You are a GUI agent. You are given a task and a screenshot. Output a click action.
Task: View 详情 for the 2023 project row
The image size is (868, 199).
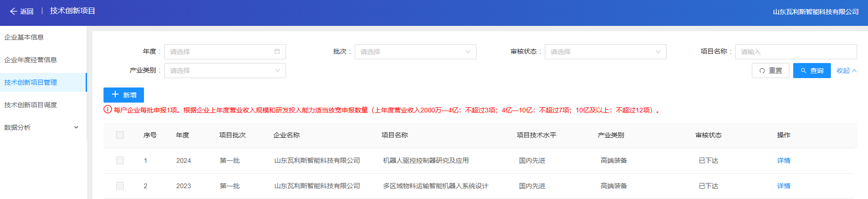coord(783,186)
